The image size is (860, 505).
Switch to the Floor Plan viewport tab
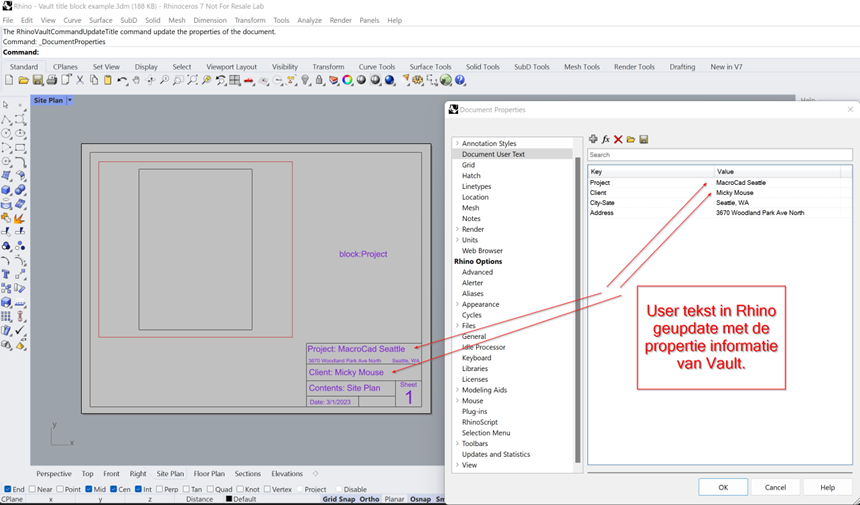tap(209, 474)
